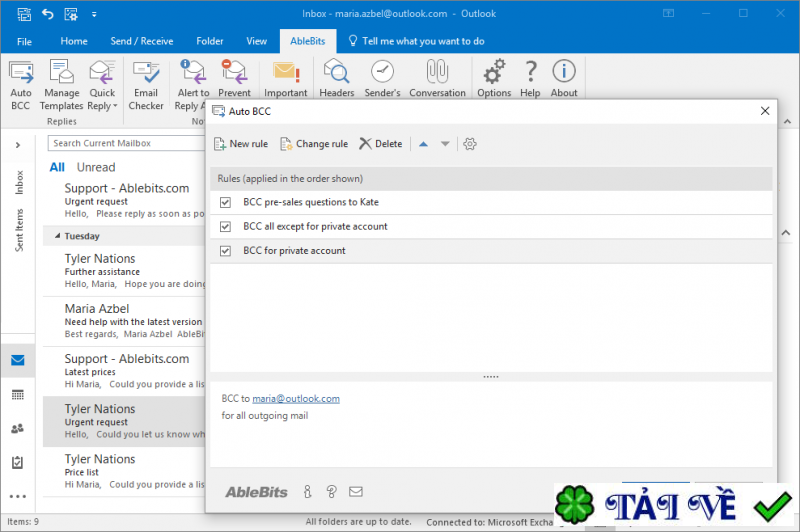Open the maria@outlook.com link
The height and width of the screenshot is (532, 800).
[x=296, y=399]
